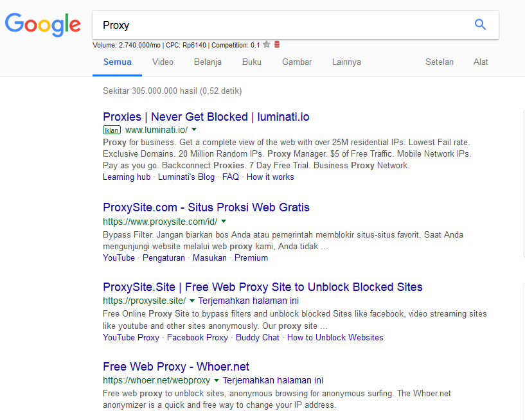Click the red database icon beside the star
This screenshot has width=525, height=420.
pyautogui.click(x=277, y=44)
